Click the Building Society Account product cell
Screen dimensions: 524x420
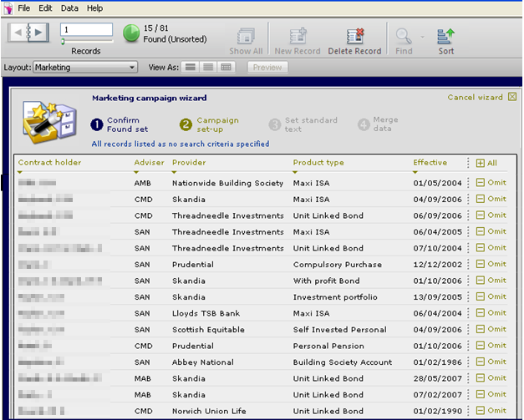coord(343,362)
